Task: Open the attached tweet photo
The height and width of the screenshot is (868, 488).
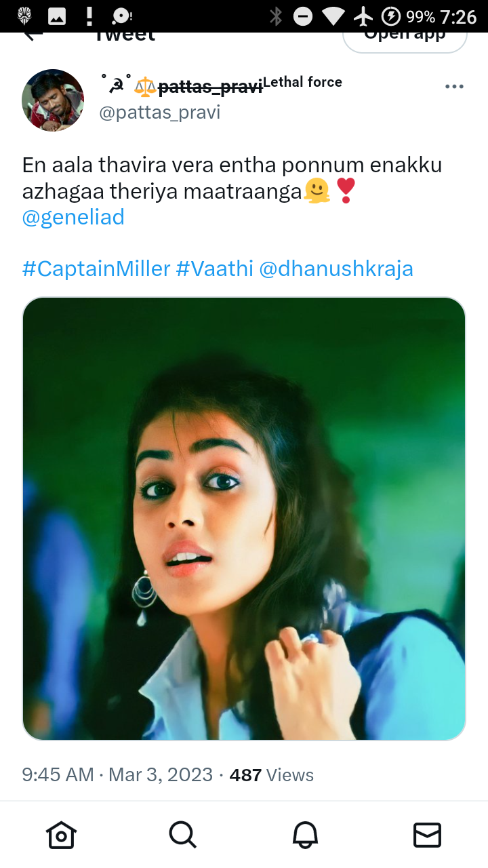Action: tap(244, 519)
